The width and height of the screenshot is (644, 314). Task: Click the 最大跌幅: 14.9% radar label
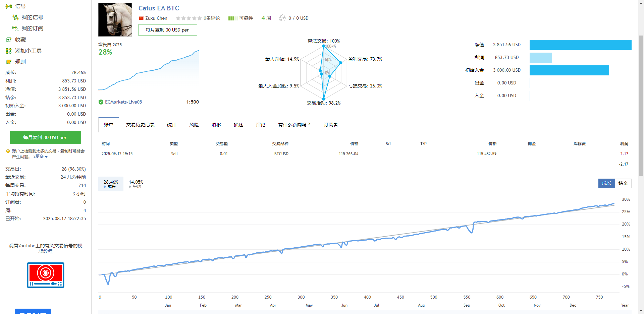[x=282, y=59]
